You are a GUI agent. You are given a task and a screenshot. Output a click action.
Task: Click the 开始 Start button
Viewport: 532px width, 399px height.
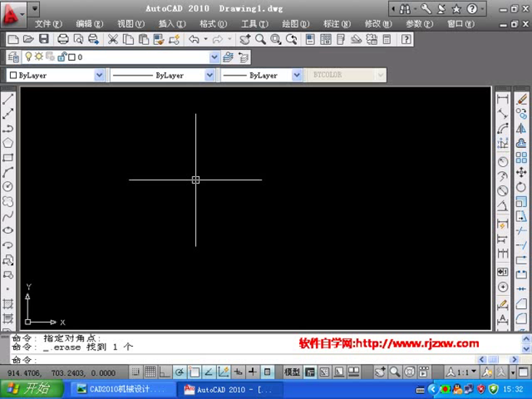click(x=31, y=389)
